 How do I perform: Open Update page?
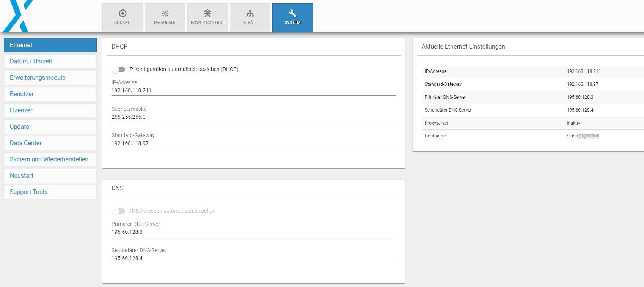tap(50, 126)
